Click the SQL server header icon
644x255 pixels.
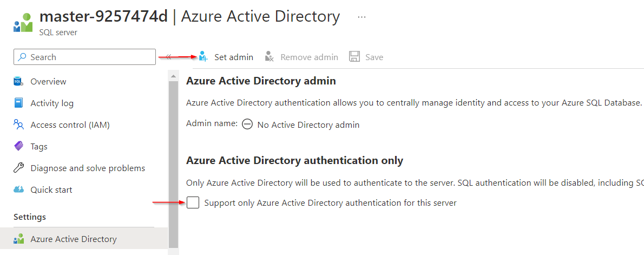23,23
